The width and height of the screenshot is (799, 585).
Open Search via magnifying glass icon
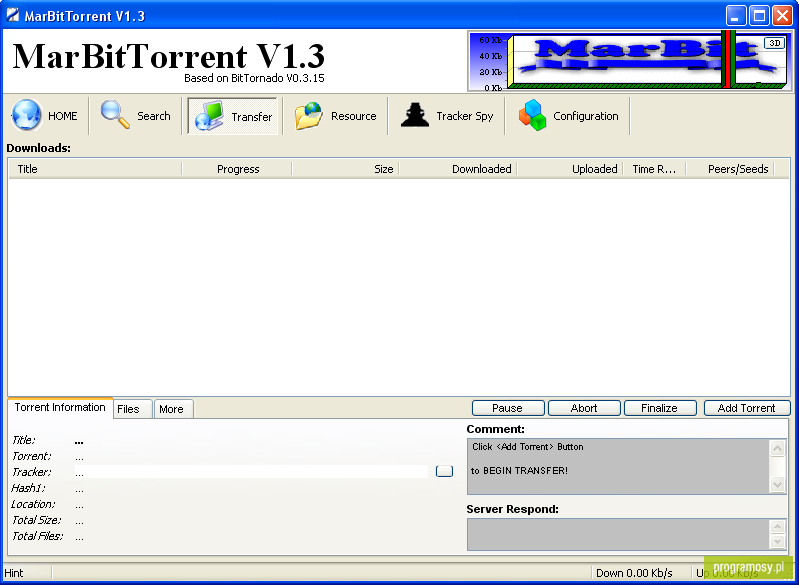pyautogui.click(x=115, y=115)
